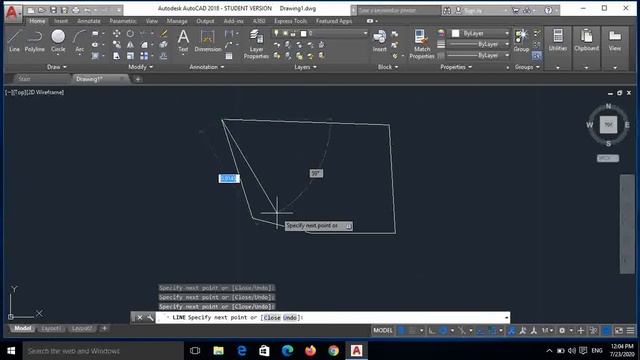Select the Fillet tool
Viewport: 640px width, 360px height.
coord(144,44)
